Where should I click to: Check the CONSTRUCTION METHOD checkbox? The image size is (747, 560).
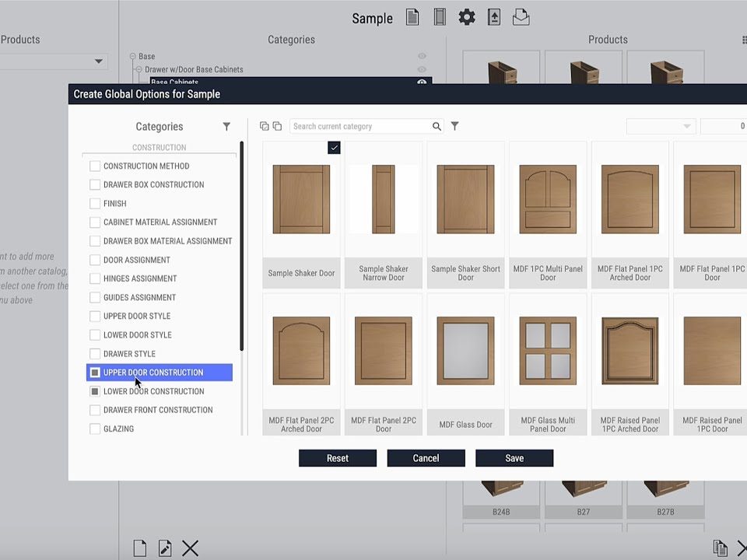95,166
